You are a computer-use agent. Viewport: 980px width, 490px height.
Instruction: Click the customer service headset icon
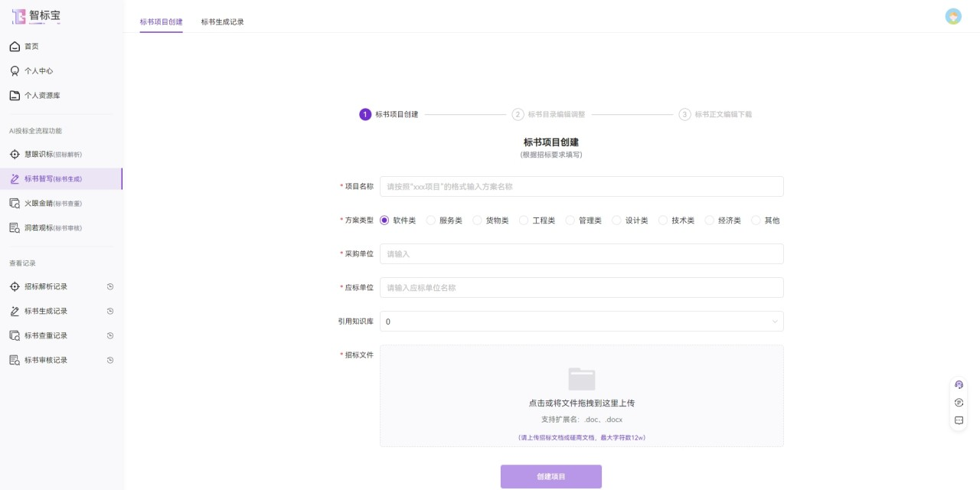point(959,384)
